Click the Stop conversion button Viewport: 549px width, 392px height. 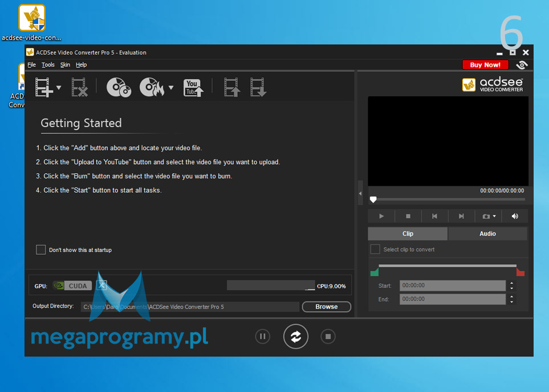click(x=328, y=336)
